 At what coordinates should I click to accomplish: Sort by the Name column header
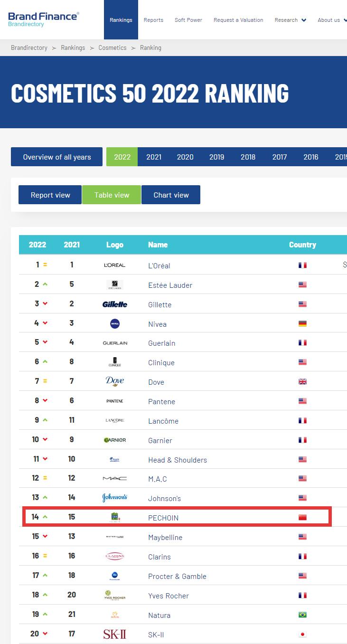pyautogui.click(x=158, y=245)
